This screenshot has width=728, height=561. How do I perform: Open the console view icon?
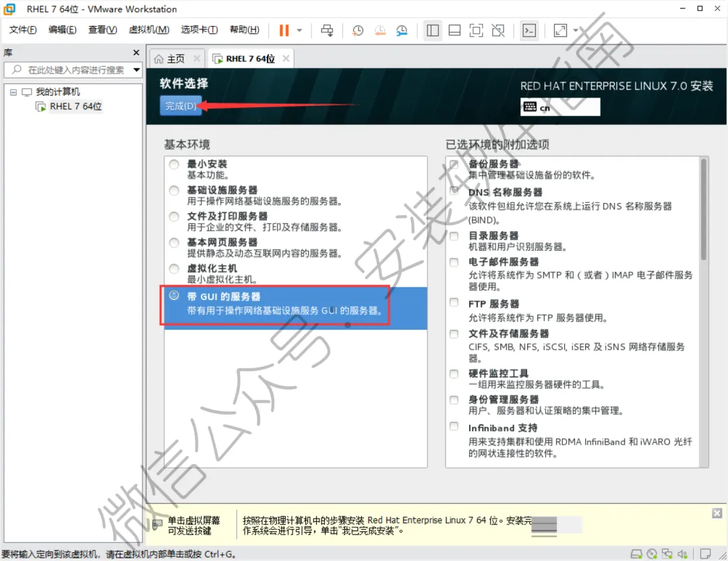coord(529,30)
